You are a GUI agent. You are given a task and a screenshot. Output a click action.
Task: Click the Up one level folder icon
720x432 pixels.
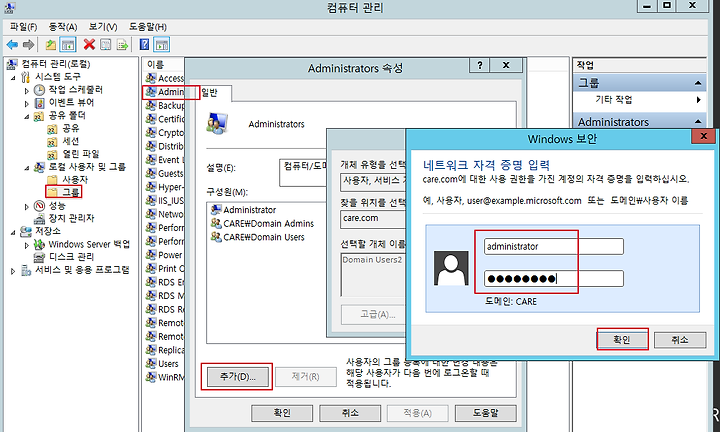[x=51, y=45]
